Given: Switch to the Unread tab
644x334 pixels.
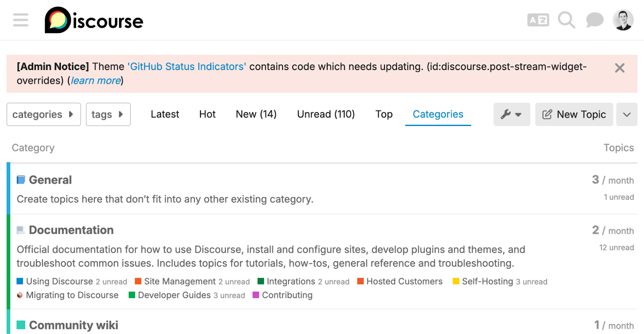Looking at the screenshot, I should [325, 114].
